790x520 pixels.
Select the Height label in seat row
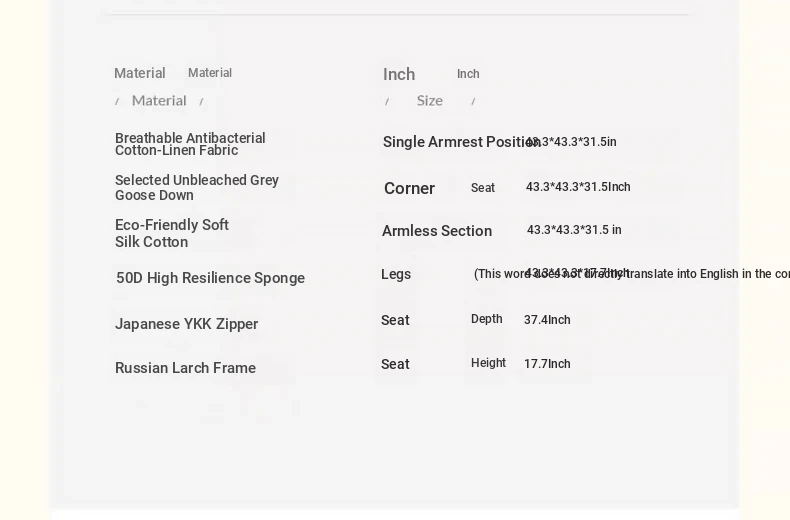[488, 363]
